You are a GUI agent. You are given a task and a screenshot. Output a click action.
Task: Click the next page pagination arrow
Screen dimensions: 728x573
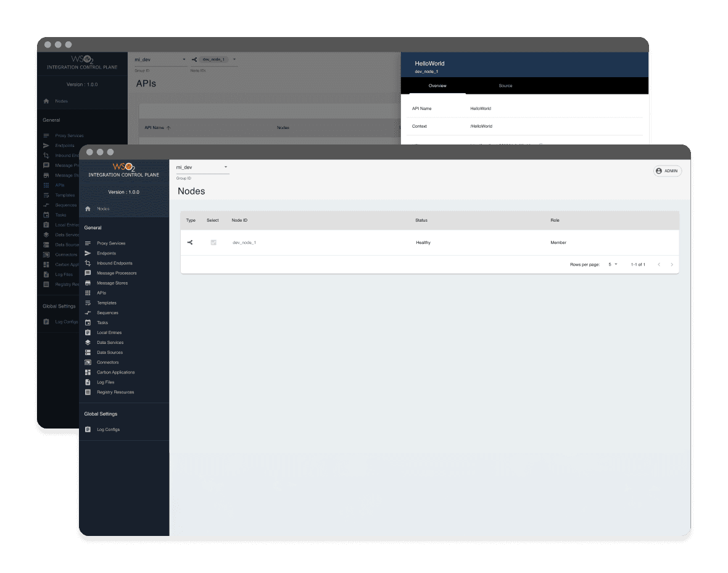[x=672, y=264]
